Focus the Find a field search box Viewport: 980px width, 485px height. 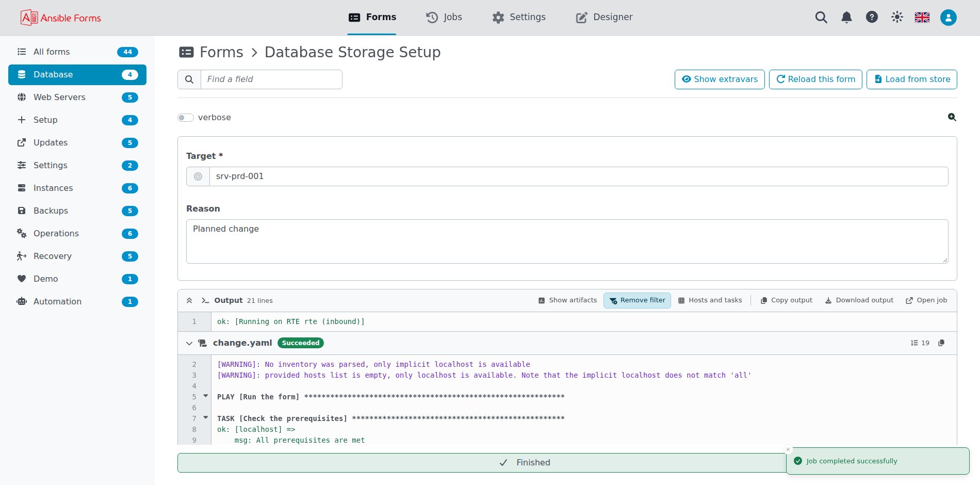coord(271,79)
